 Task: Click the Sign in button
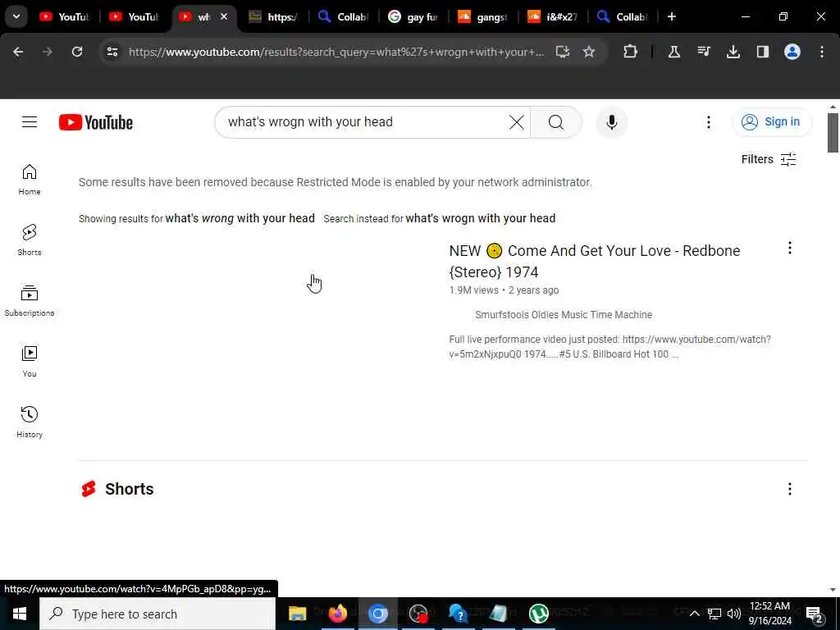point(771,122)
